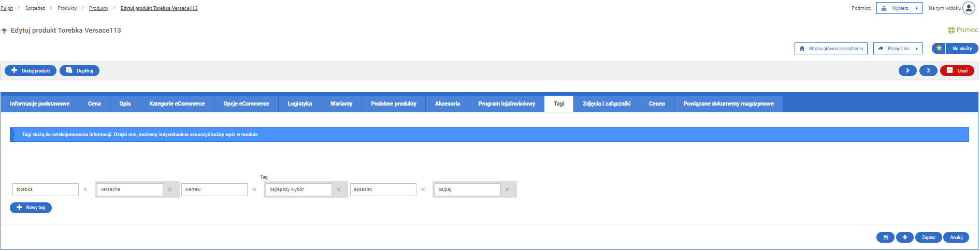
Task: Remove the 'torebka' tag with its X
Action: pyautogui.click(x=85, y=190)
